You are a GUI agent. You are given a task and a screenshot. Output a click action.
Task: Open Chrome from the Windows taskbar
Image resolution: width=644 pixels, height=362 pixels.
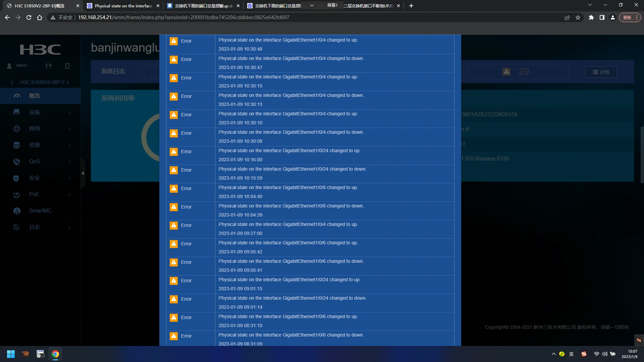[55, 354]
